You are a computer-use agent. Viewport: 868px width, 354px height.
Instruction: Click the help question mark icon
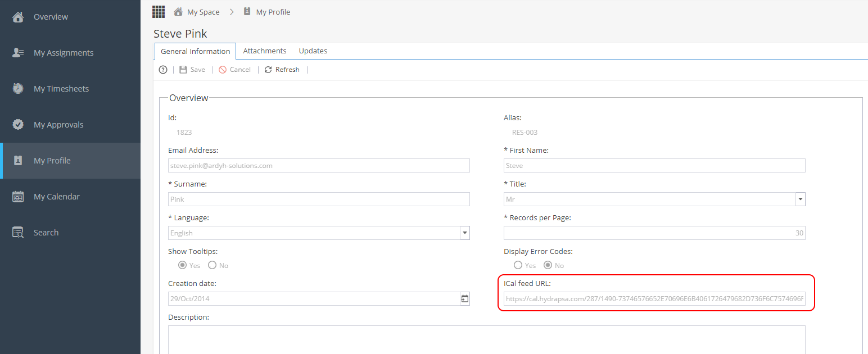pyautogui.click(x=162, y=69)
